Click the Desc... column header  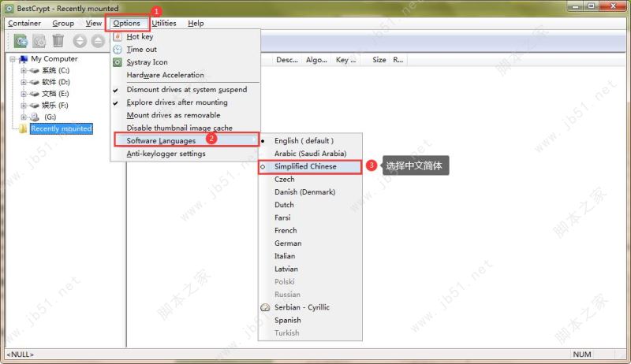pos(287,60)
